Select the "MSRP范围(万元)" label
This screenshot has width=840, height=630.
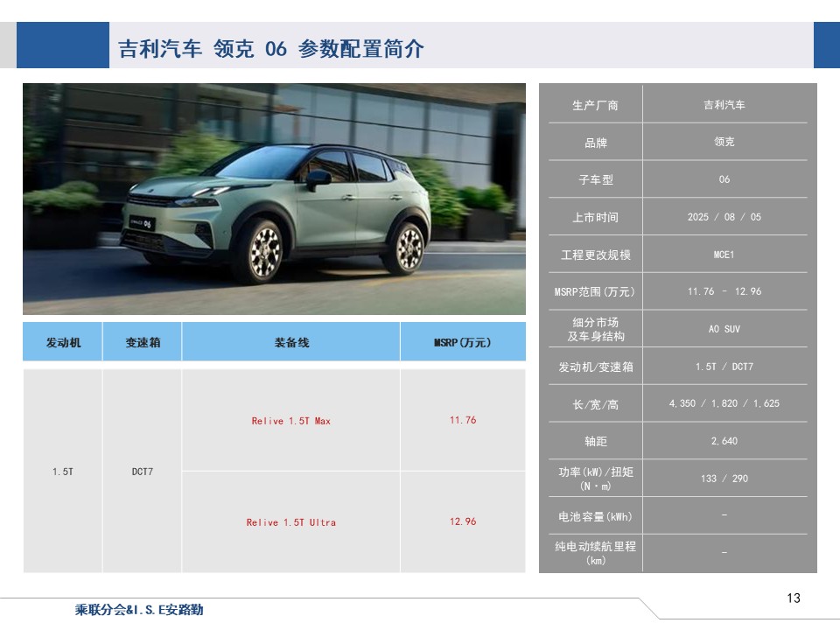point(595,292)
